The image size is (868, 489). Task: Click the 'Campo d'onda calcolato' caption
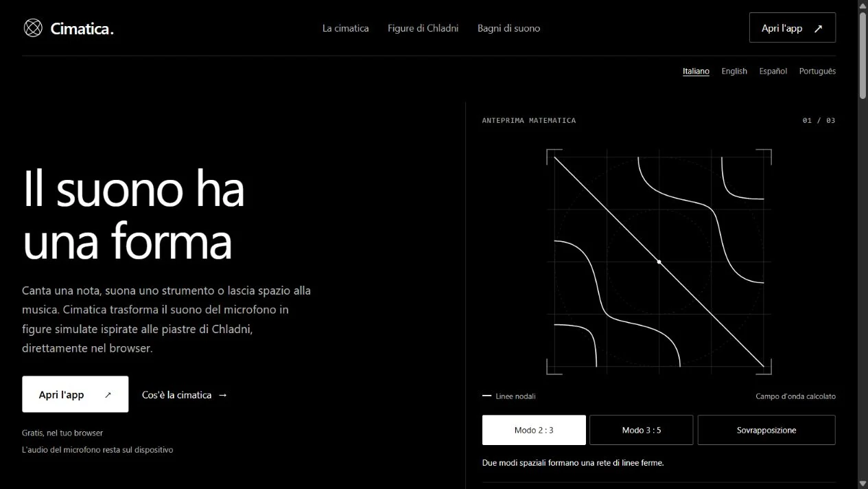(796, 396)
